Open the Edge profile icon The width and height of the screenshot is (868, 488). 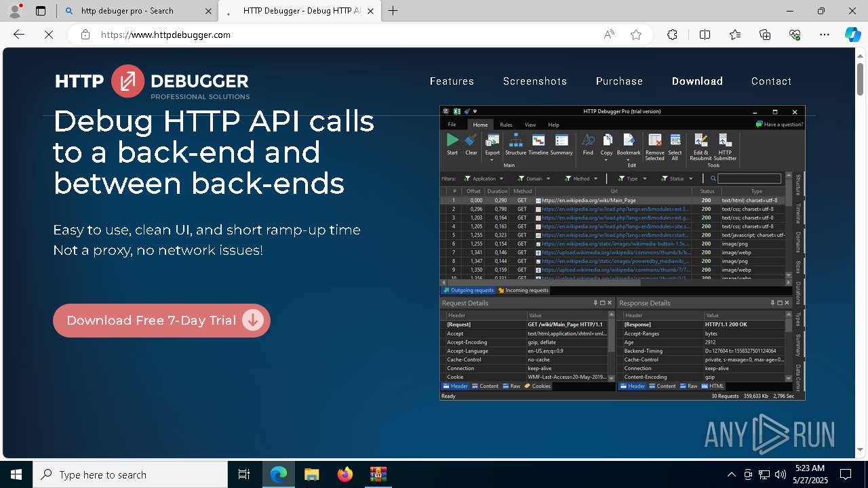(x=15, y=10)
